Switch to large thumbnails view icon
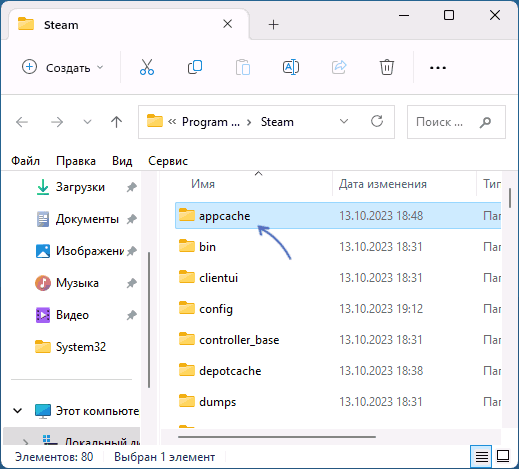This screenshot has width=519, height=469. tap(503, 456)
